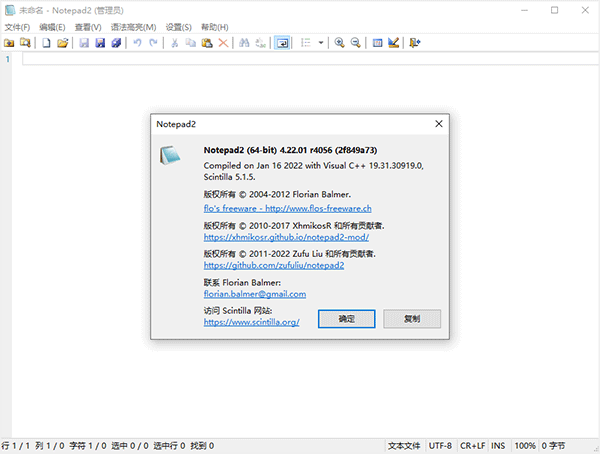This screenshot has height=454, width=600.
Task: Open the flos-freeware.ch link
Action: (x=287, y=208)
